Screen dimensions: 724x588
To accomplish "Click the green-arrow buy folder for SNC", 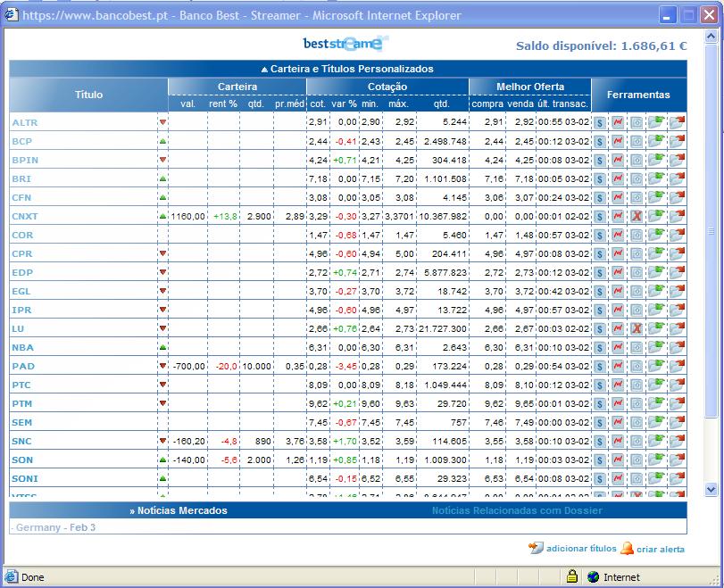I will [656, 441].
